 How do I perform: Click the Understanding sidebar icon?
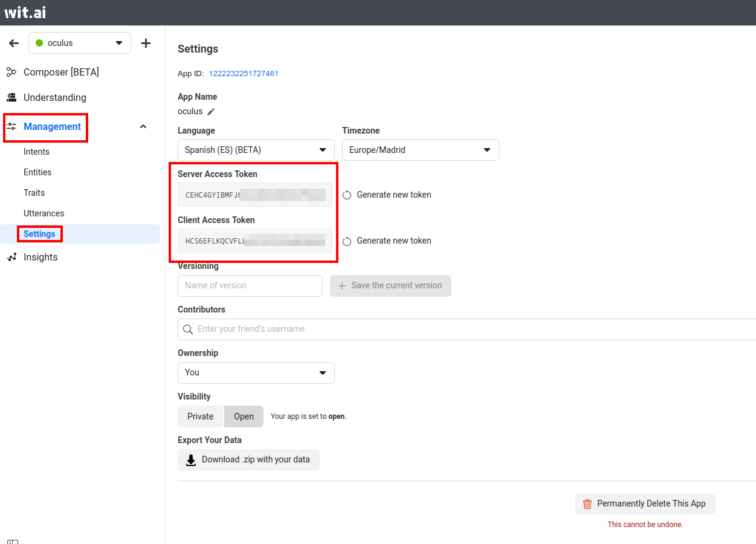[x=11, y=97]
